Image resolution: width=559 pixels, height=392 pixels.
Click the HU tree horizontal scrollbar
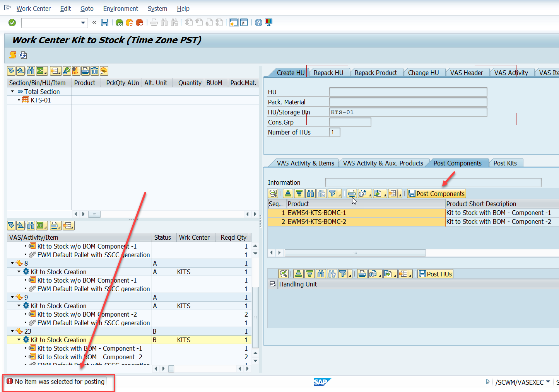tap(94, 214)
